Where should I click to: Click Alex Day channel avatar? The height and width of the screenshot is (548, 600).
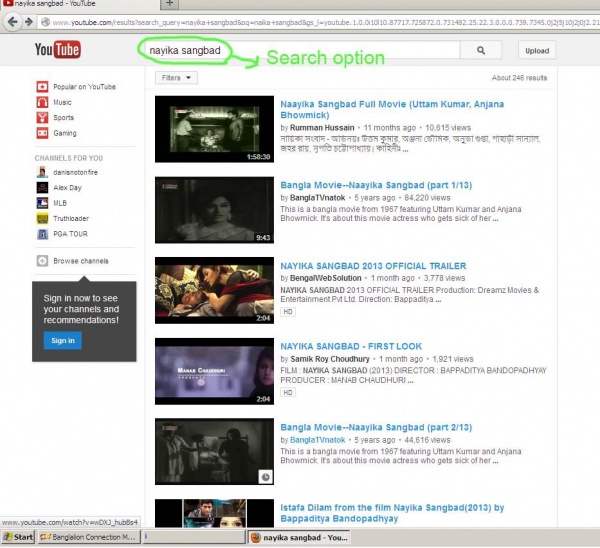click(42, 188)
